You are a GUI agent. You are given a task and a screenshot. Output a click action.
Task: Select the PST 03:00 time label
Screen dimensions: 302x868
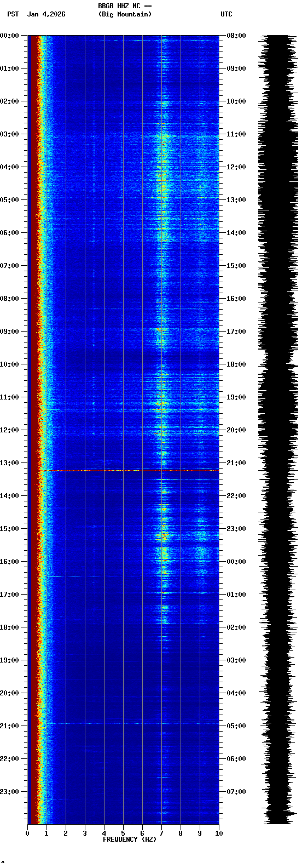click(x=10, y=134)
